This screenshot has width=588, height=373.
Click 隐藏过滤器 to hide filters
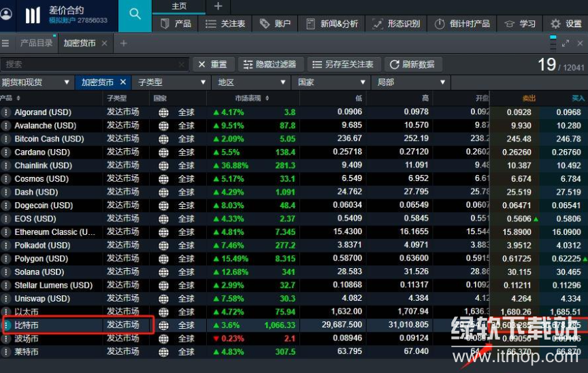coord(269,64)
